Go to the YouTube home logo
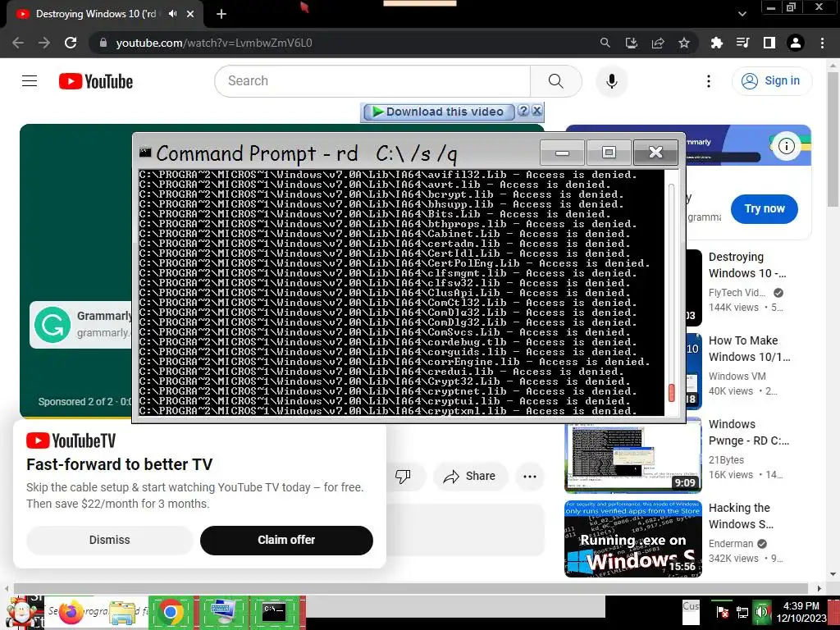840x630 pixels. coord(96,81)
